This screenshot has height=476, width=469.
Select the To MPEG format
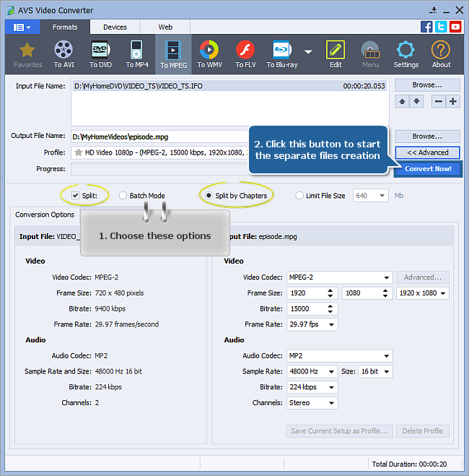click(173, 55)
